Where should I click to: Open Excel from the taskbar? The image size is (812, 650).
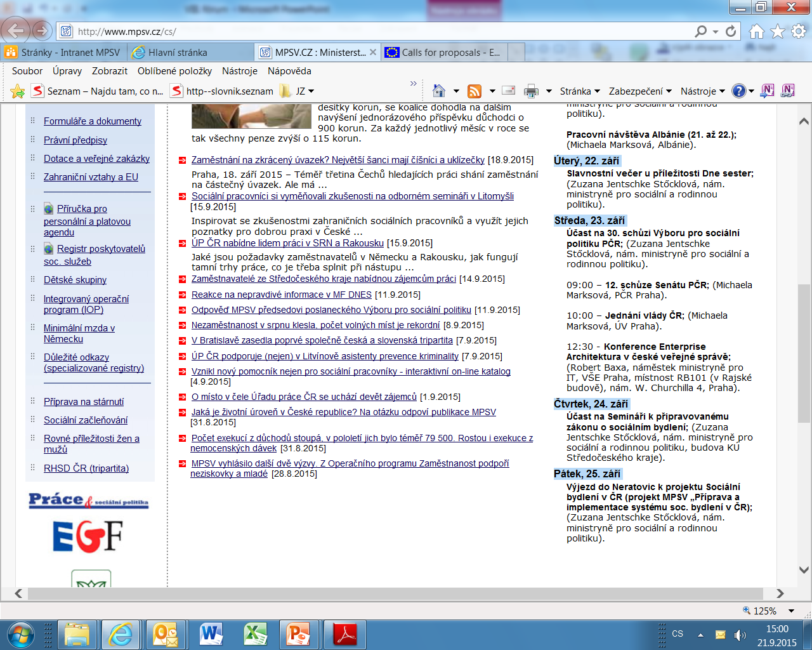pos(255,634)
